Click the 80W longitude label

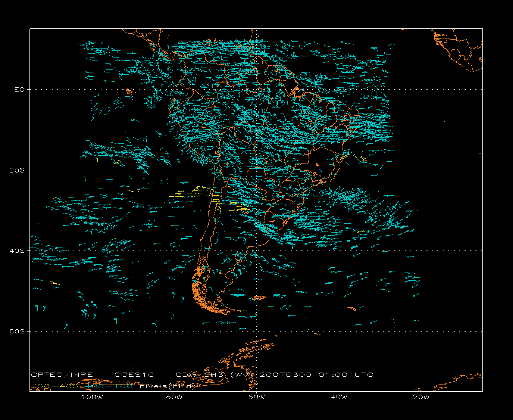(174, 397)
